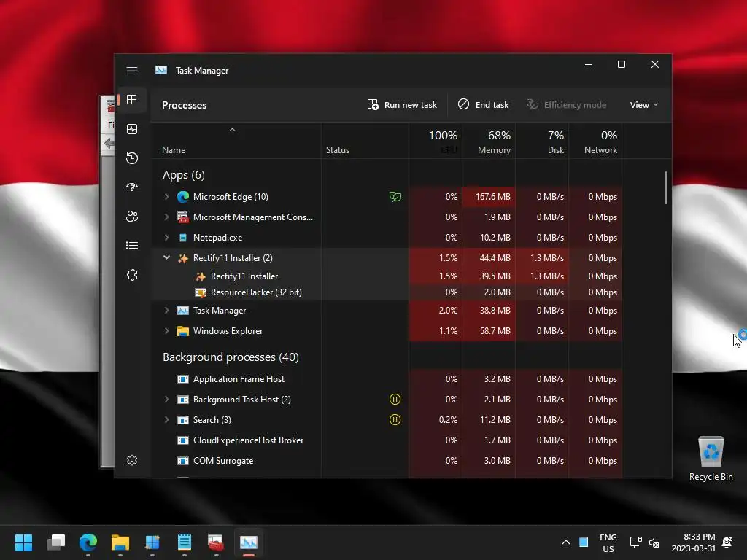Expand the Background Task Host (2) group
Viewport: 747px width, 560px height.
(166, 399)
